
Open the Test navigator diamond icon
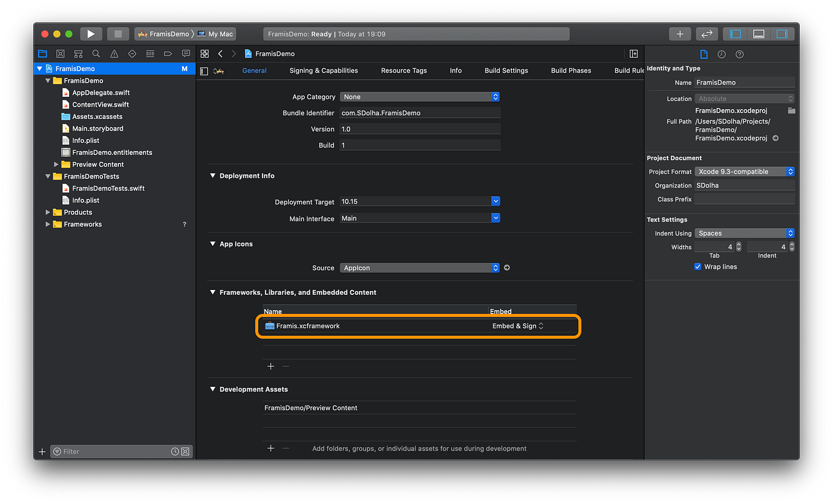(x=132, y=54)
